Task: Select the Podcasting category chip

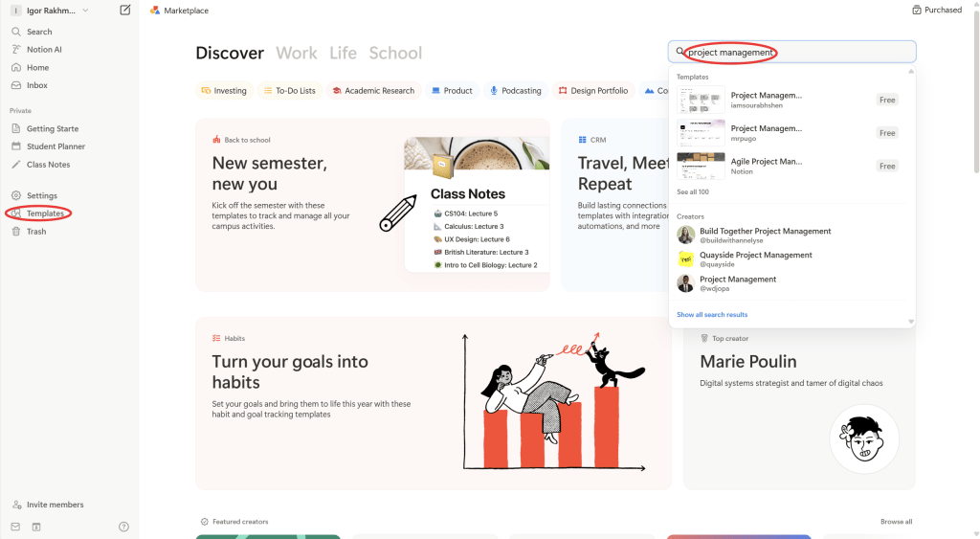Action: point(516,91)
